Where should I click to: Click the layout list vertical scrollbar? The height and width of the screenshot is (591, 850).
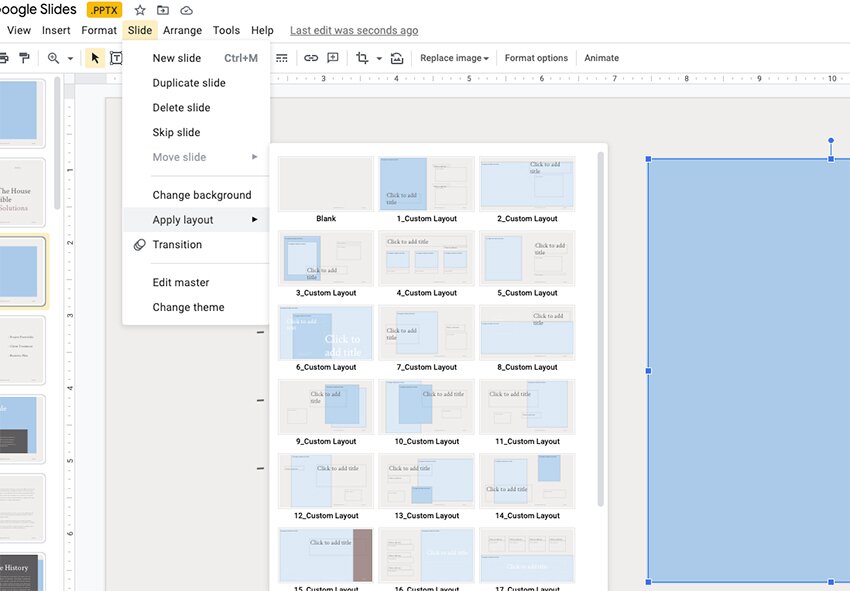tap(601, 330)
